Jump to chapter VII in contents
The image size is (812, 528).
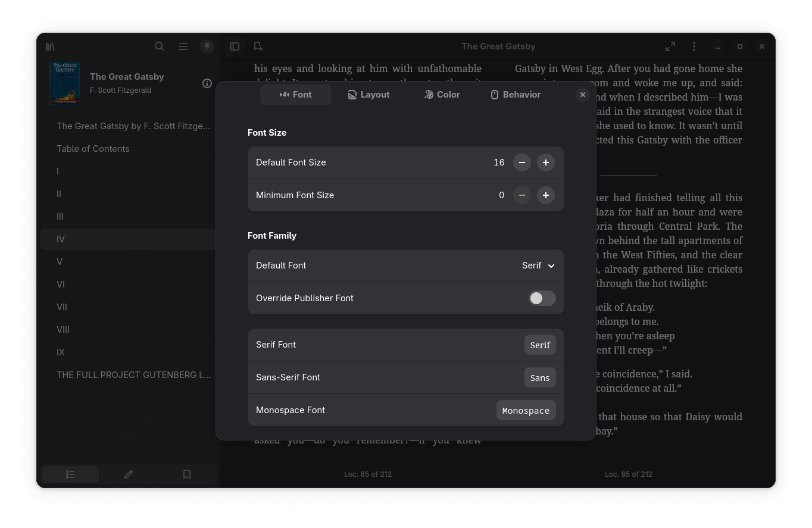click(x=62, y=307)
